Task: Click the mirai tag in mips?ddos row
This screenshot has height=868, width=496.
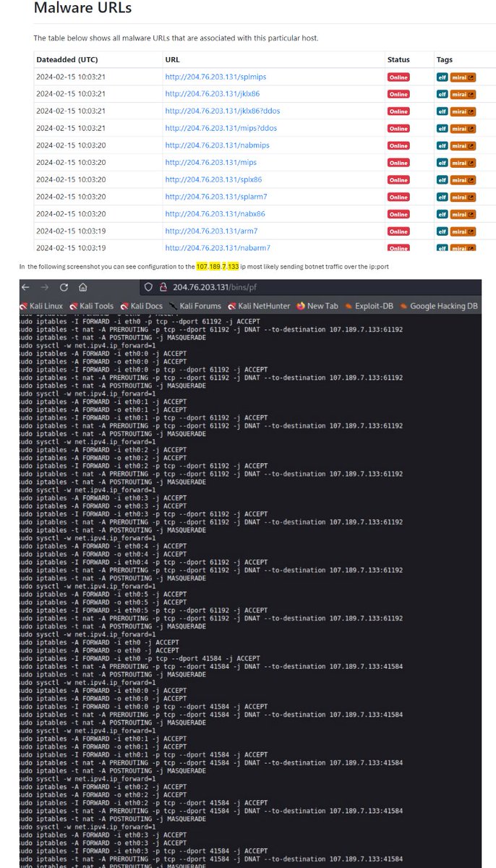Action: coord(463,128)
